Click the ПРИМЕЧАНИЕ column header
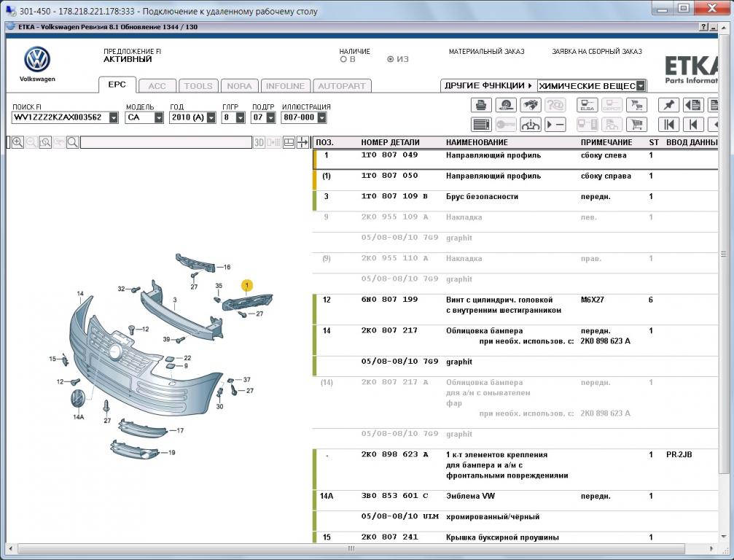The width and height of the screenshot is (734, 560). pos(606,142)
